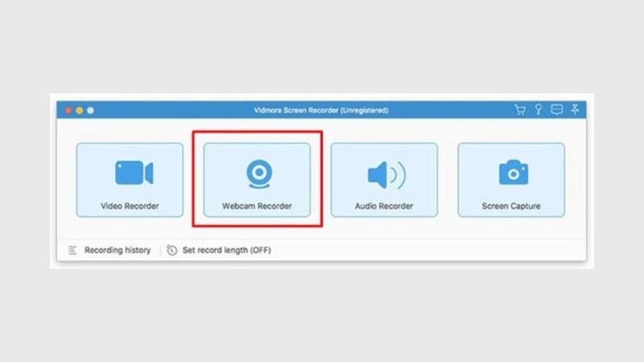Pin the window with pushpin icon

pos(575,109)
